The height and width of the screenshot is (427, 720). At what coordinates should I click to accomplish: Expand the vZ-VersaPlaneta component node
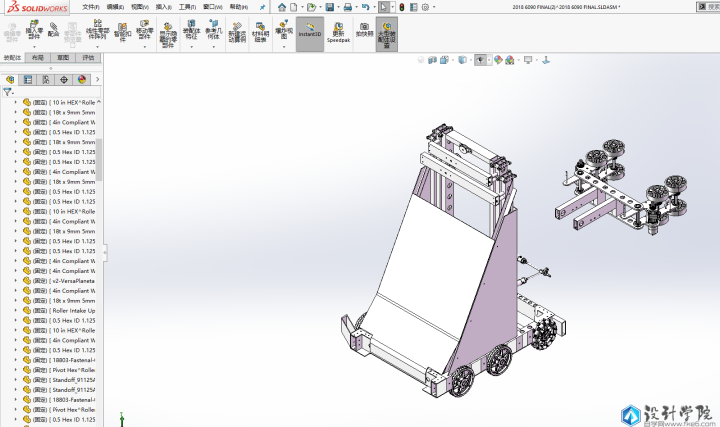[x=16, y=281]
